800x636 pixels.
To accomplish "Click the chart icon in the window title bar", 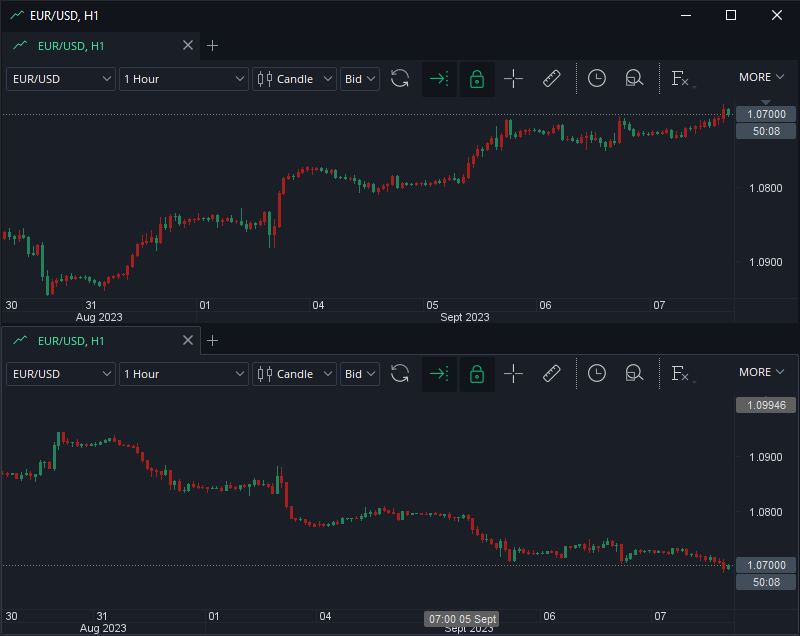I will click(x=17, y=15).
